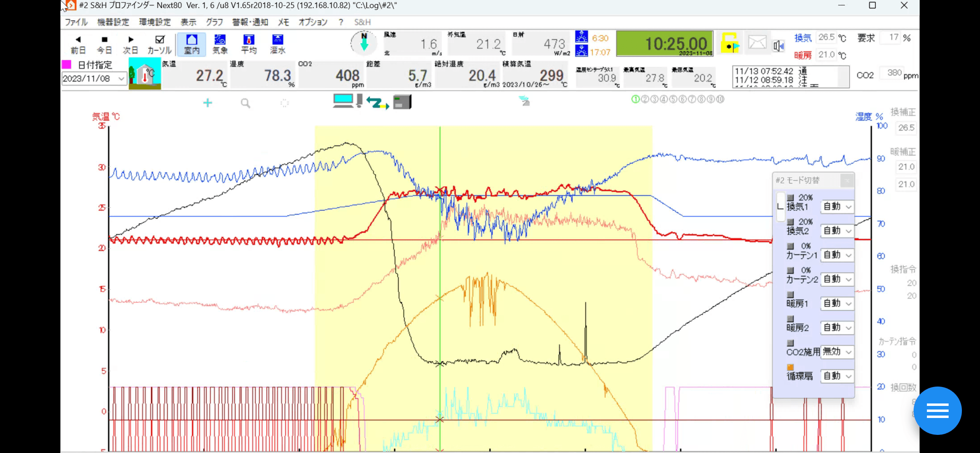980x453 pixels.
Task: Click the PC-to-controller transfer arrows icon
Action: (377, 103)
